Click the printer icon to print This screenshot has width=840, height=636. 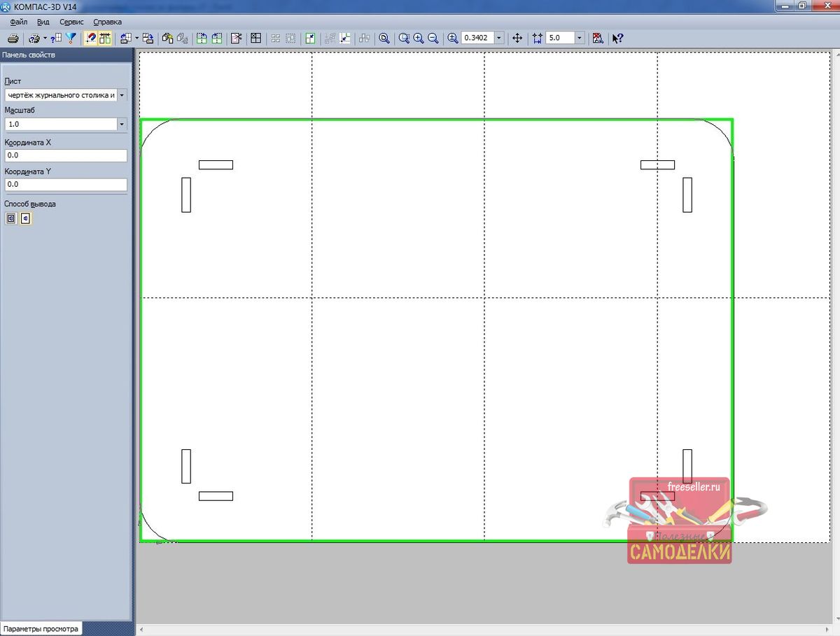click(13, 38)
